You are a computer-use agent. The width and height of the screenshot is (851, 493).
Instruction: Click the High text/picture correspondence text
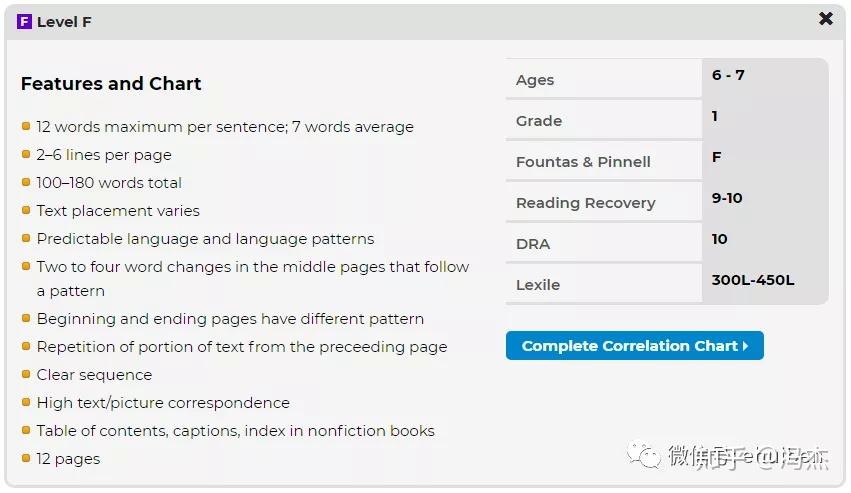(163, 403)
